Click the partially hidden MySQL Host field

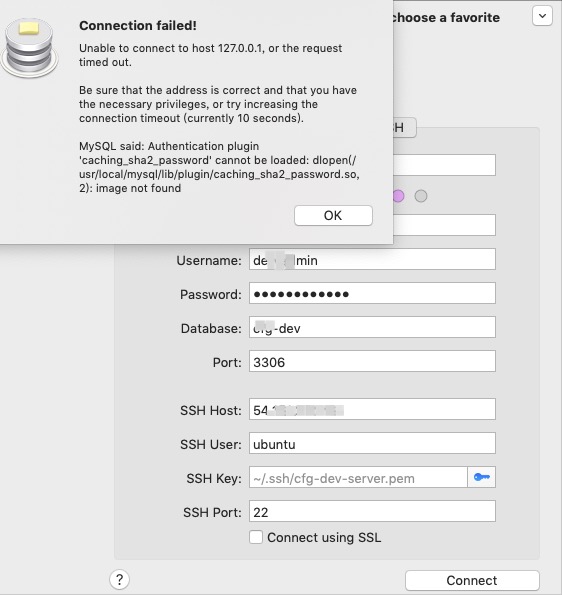[444, 225]
